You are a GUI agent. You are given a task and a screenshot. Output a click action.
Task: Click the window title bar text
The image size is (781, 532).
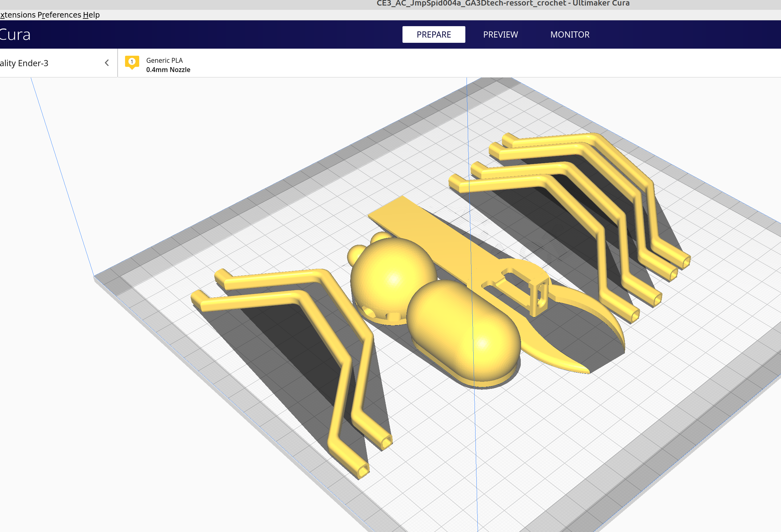coord(503,3)
